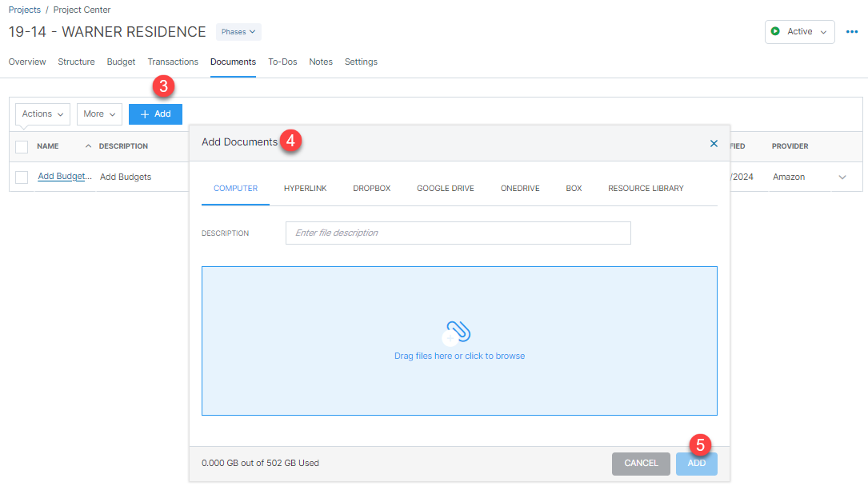The width and height of the screenshot is (868, 494).
Task: Open the Amazon provider dropdown
Action: pos(842,177)
